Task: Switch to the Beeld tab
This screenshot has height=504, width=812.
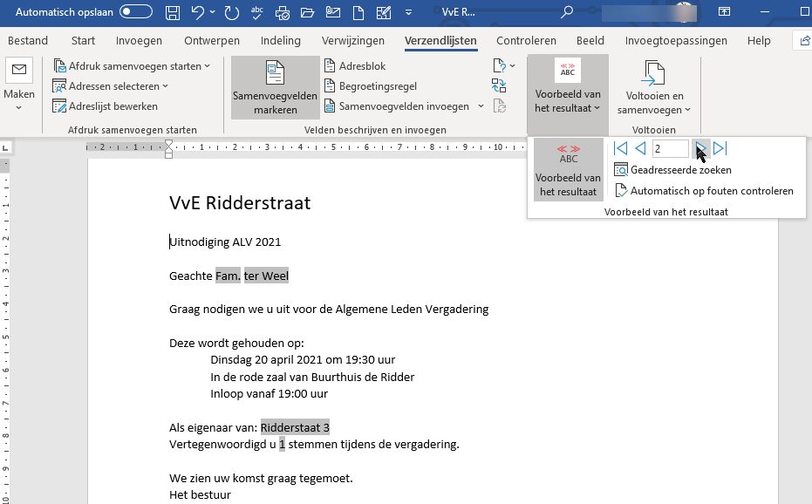Action: tap(590, 40)
